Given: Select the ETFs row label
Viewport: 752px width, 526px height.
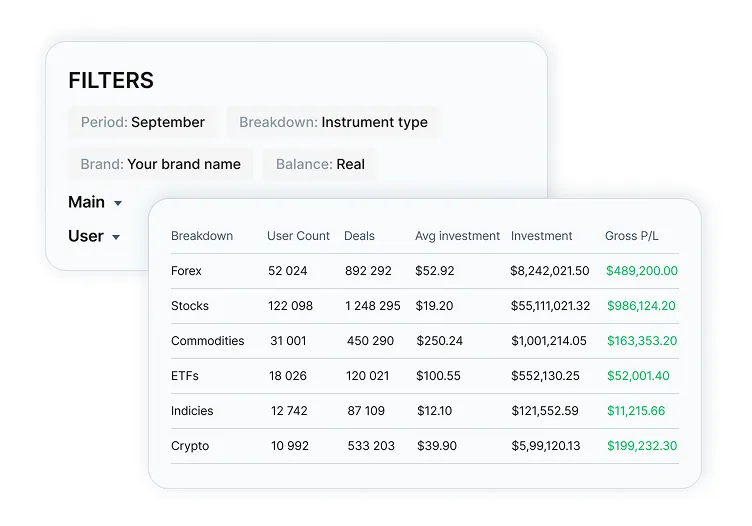Looking at the screenshot, I should [185, 376].
